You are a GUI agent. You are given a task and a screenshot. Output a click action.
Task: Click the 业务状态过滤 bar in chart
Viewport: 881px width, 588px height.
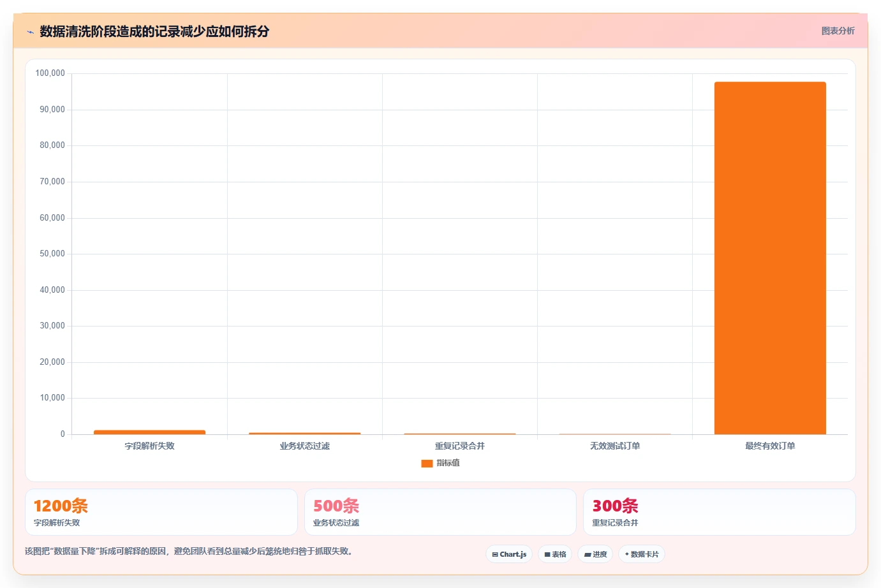click(x=304, y=434)
